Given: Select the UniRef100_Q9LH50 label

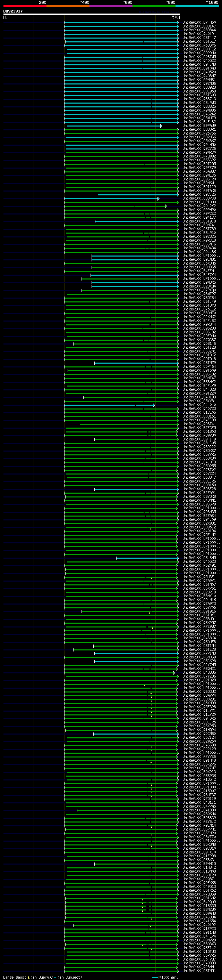Looking at the screenshot, I should pos(199,145).
